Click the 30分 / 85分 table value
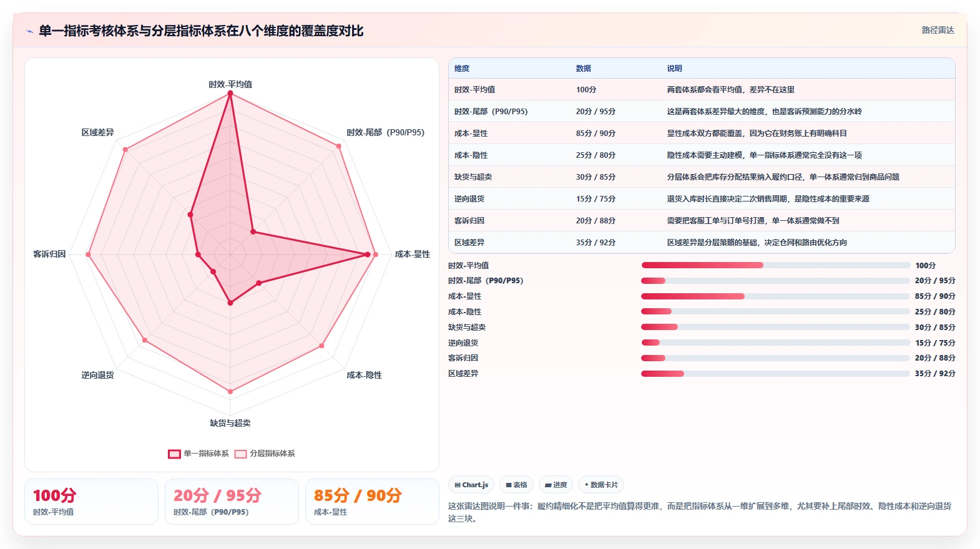The width and height of the screenshot is (980, 549). 595,177
